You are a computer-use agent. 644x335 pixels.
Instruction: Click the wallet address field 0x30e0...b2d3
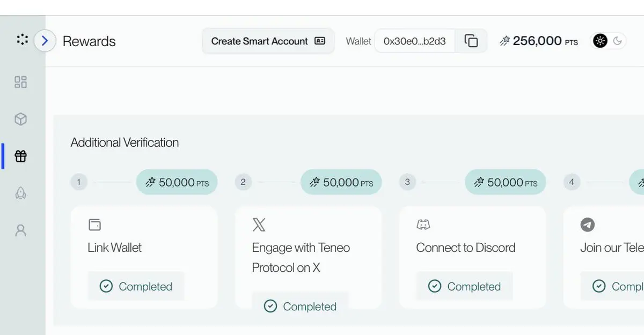click(414, 41)
